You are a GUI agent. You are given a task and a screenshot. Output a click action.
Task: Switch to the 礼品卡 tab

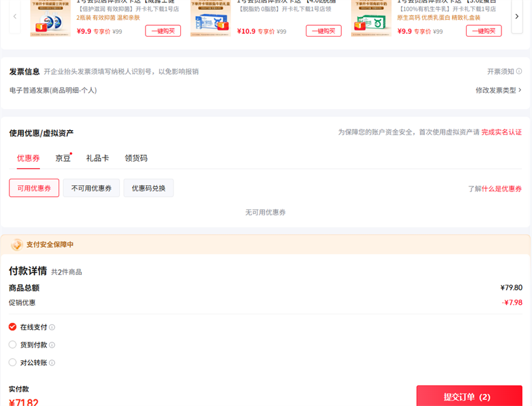(x=97, y=158)
